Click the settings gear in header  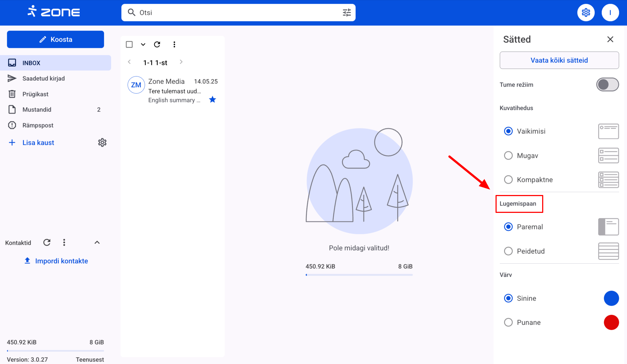586,12
